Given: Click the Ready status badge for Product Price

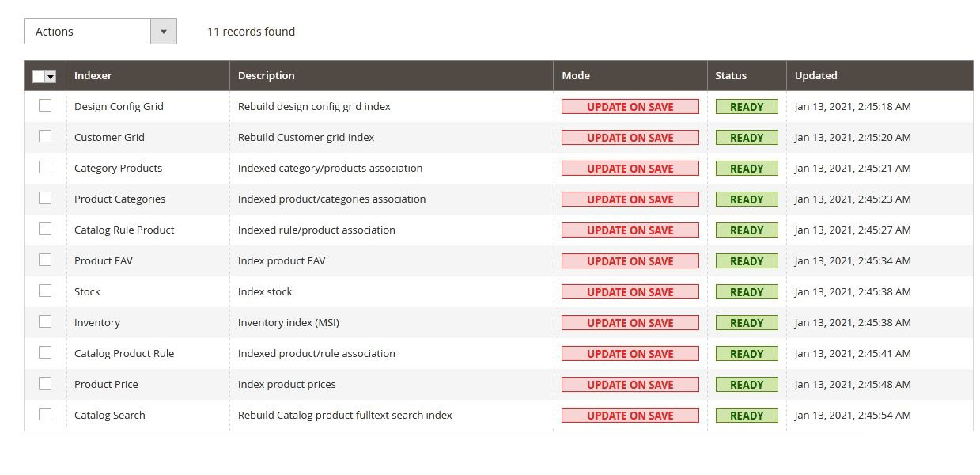Looking at the screenshot, I should (x=747, y=385).
